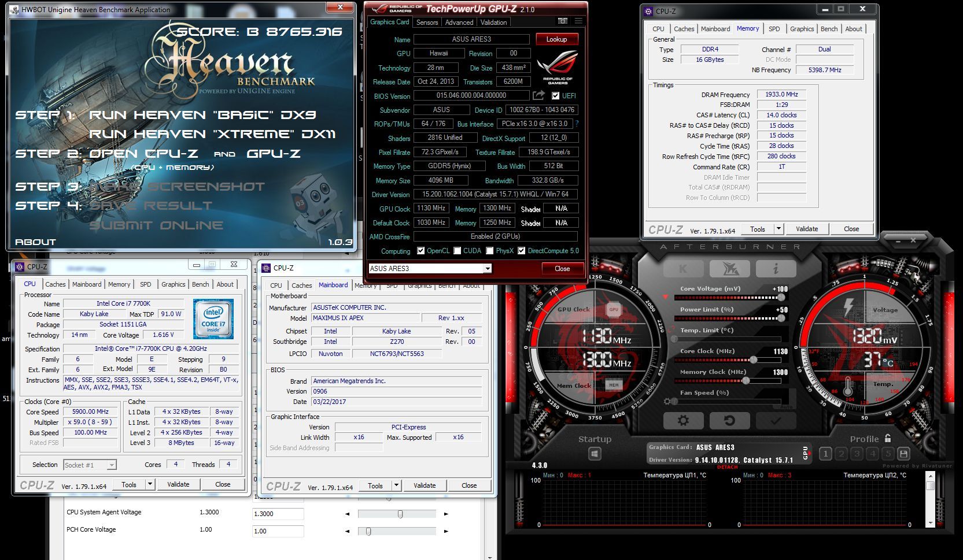Select Afterburner profile slot 2
Image resolution: width=963 pixels, height=560 pixels.
click(x=842, y=454)
